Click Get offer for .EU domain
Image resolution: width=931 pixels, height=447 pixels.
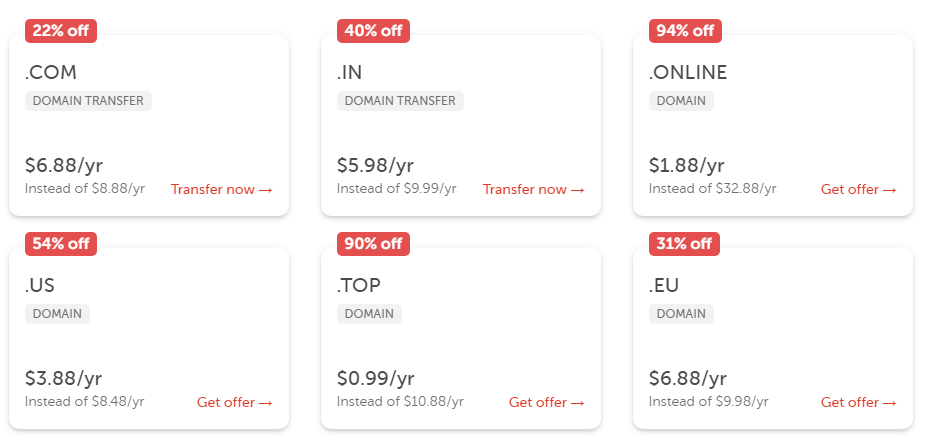coord(859,402)
